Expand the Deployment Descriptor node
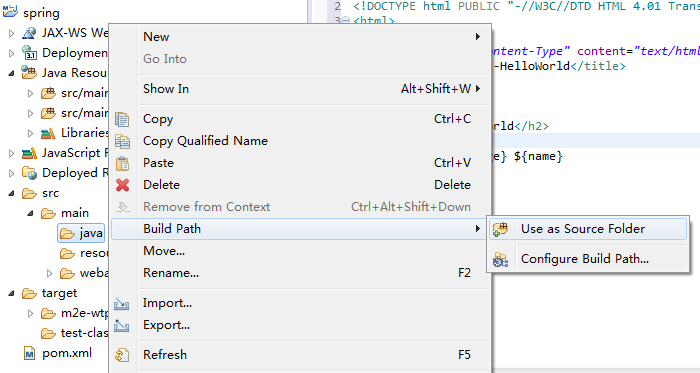This screenshot has height=373, width=700. coord(12,53)
